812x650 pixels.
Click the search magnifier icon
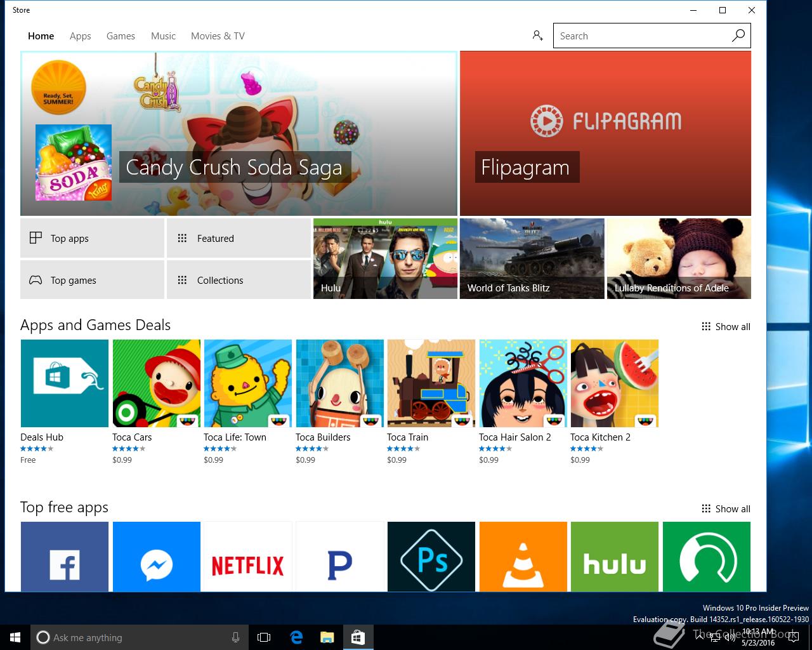pos(738,36)
